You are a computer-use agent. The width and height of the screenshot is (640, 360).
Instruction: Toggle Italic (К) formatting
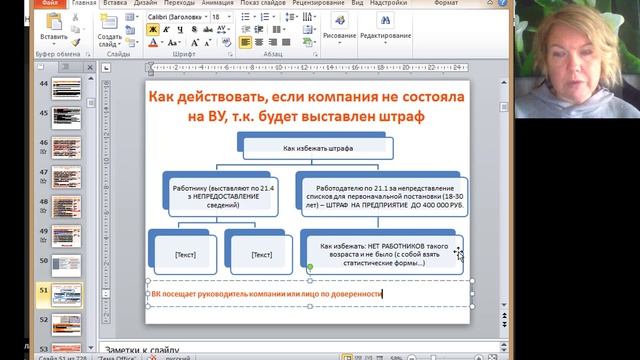(x=167, y=29)
